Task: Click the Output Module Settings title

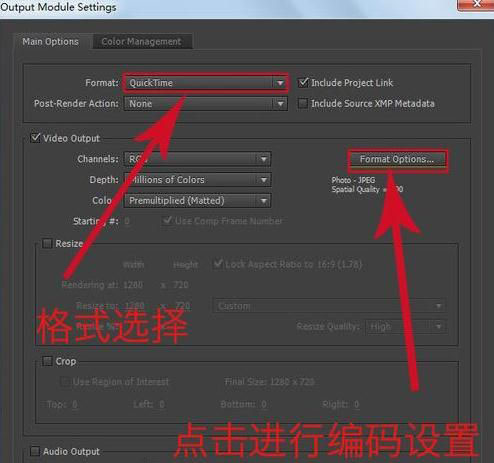Action: pyautogui.click(x=58, y=7)
